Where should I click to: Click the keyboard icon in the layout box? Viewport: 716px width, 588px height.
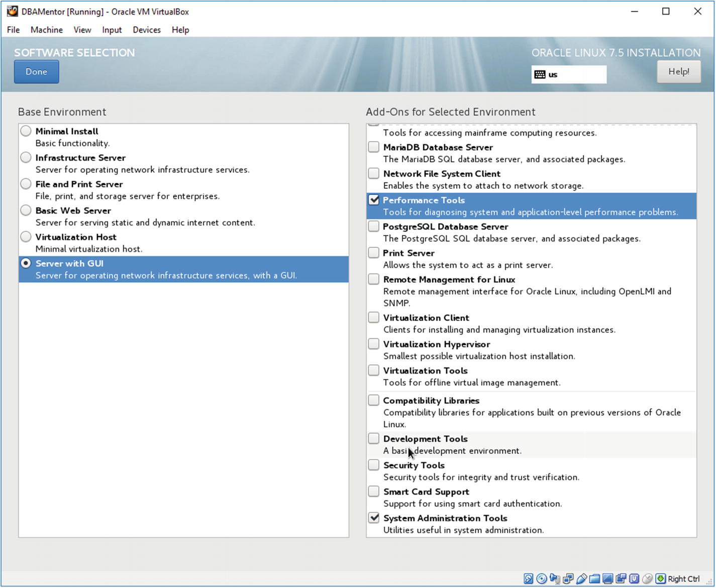click(540, 74)
